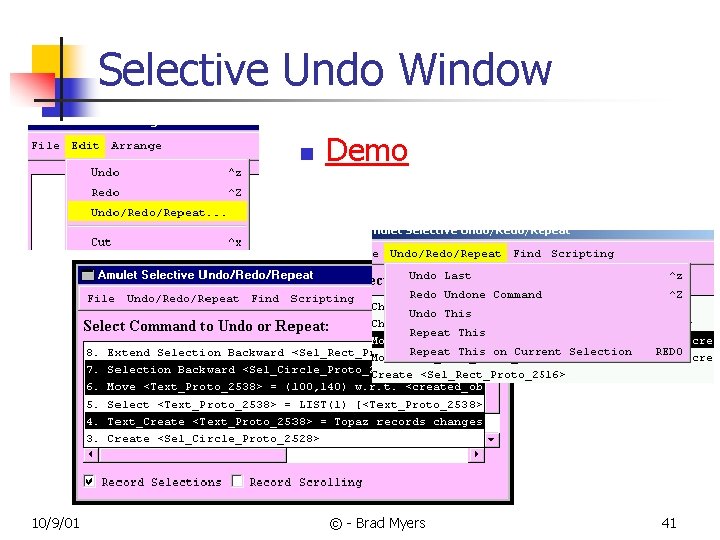Choose Repeat This menu entry
This screenshot has width=720, height=540.
pyautogui.click(x=537, y=332)
